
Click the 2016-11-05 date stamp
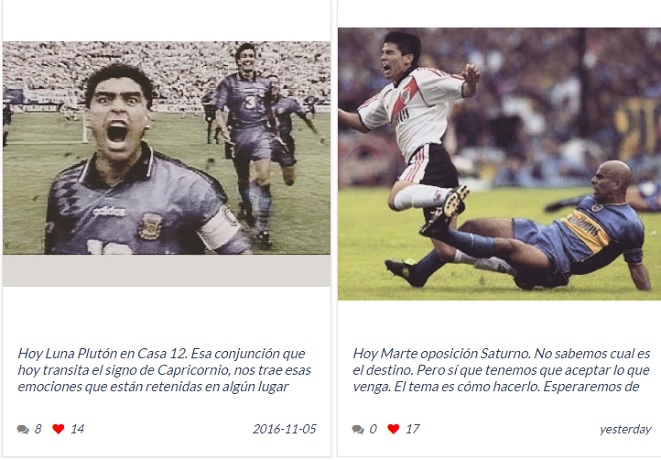[285, 429]
